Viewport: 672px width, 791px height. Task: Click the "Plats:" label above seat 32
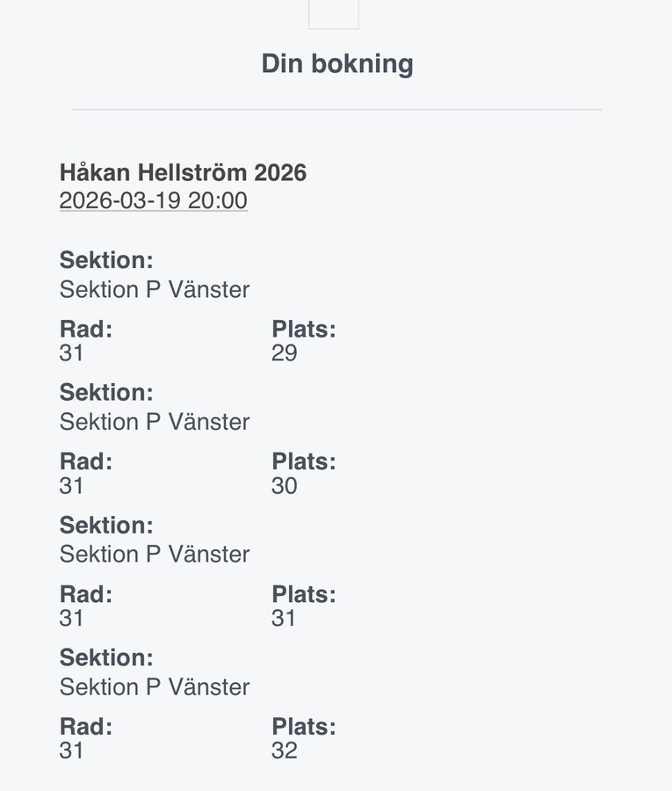[x=304, y=727]
